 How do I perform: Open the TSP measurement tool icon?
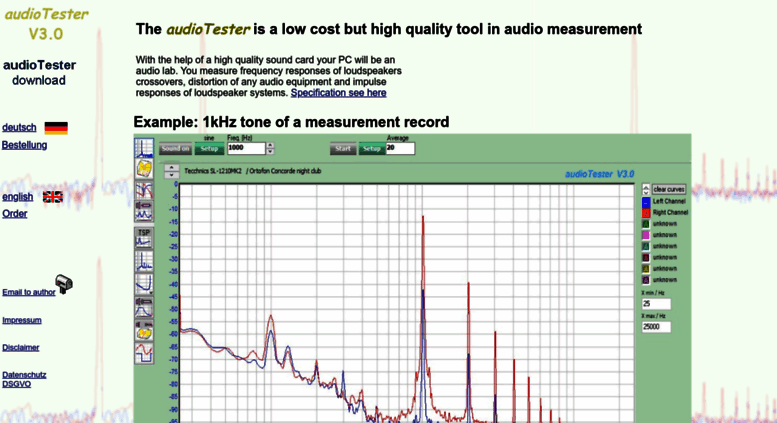click(144, 238)
